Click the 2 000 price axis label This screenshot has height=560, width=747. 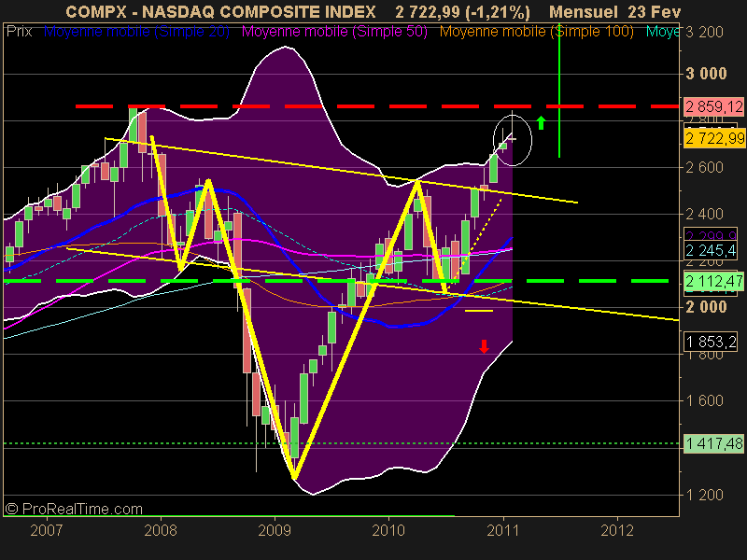point(707,307)
